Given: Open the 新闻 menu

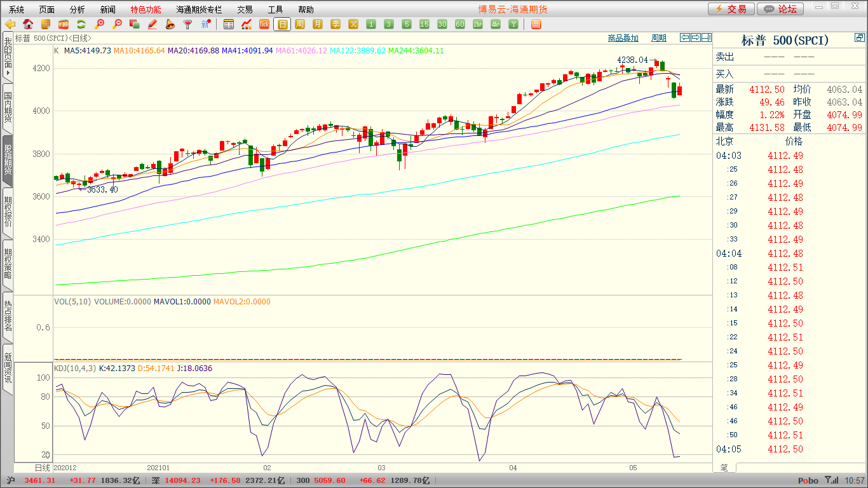Looking at the screenshot, I should pos(108,10).
